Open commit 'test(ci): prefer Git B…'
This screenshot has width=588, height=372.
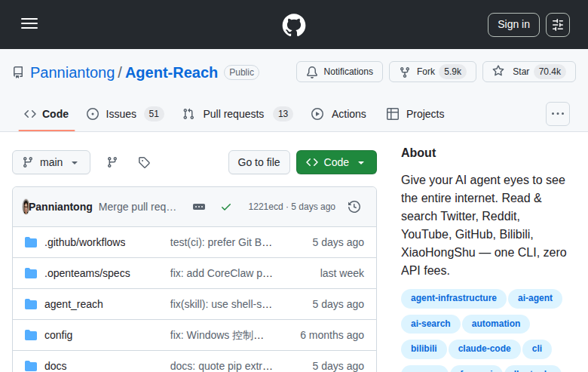[221, 242]
